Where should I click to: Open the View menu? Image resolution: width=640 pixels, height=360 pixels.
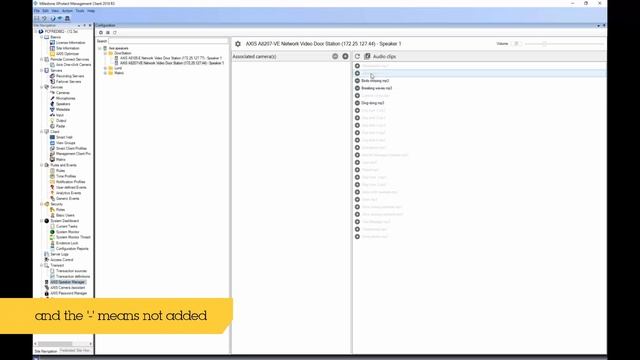[55, 11]
